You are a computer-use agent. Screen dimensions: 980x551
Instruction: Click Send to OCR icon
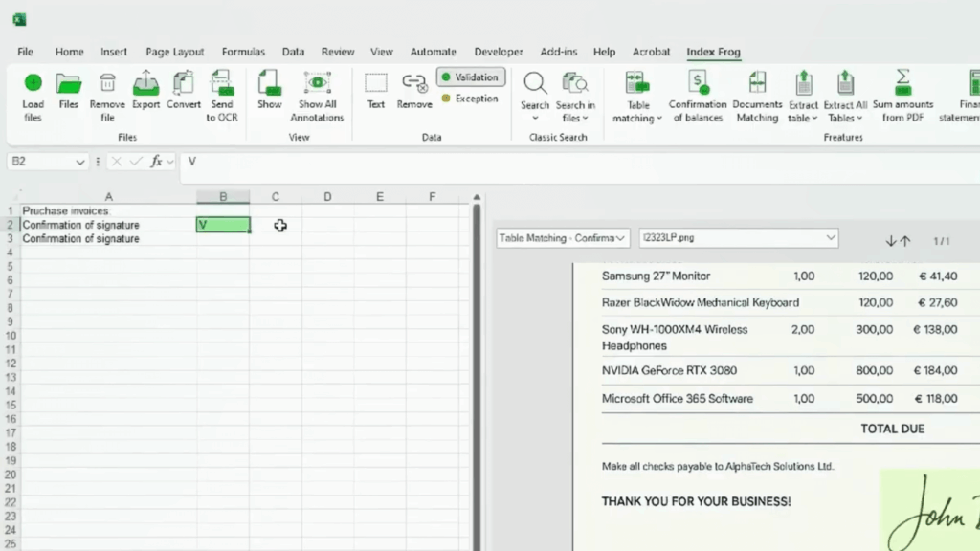[x=222, y=82]
